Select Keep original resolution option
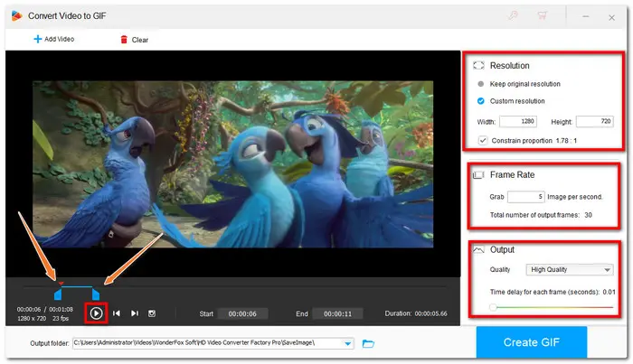This screenshot has width=633, height=364. pos(519,84)
